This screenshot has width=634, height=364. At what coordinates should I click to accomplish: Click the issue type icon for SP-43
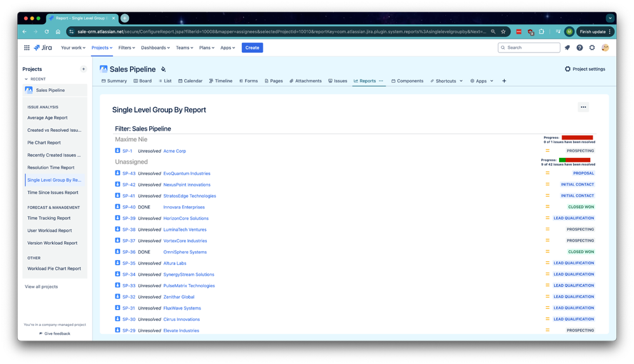[117, 173]
